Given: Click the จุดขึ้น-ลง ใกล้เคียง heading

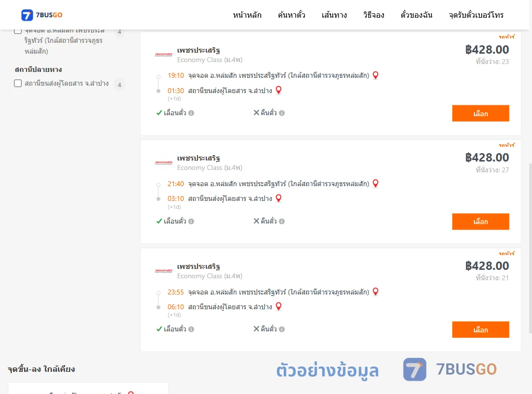Looking at the screenshot, I should click(x=41, y=369).
